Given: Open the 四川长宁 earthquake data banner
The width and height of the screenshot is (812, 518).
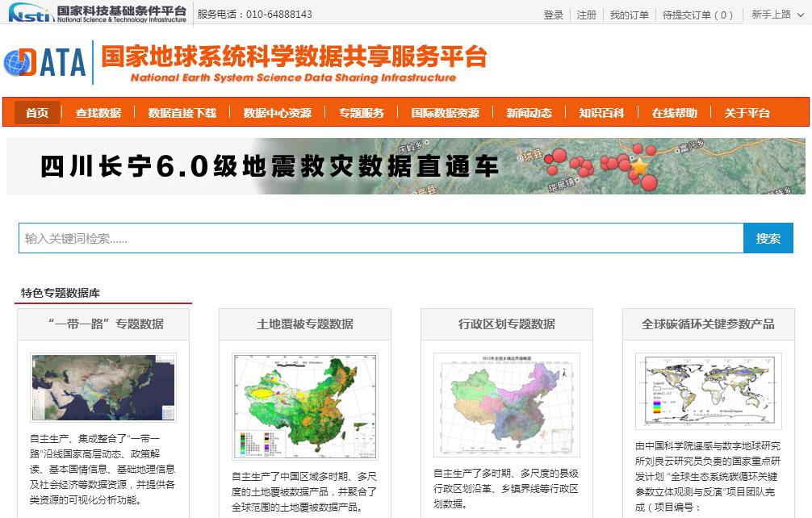Looking at the screenshot, I should [405, 166].
